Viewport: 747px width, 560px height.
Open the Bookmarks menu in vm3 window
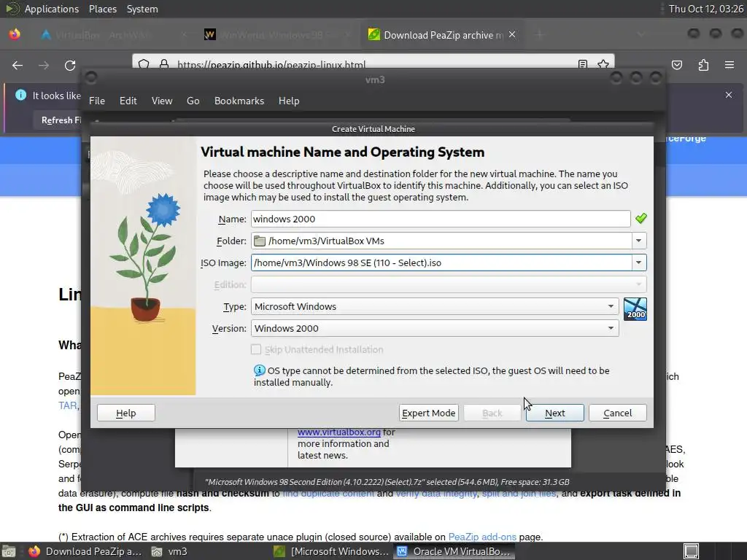pyautogui.click(x=239, y=101)
